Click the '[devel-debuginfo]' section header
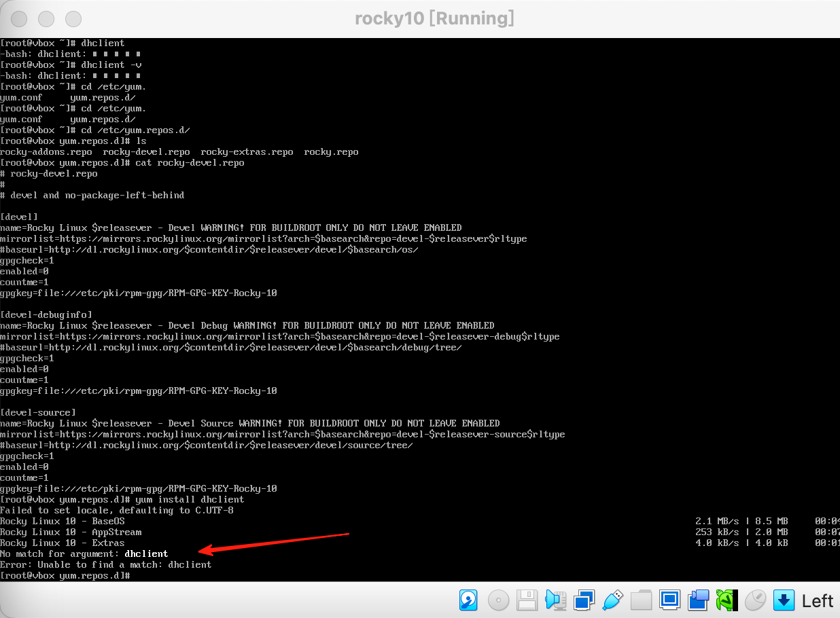The width and height of the screenshot is (840, 618). 46,314
